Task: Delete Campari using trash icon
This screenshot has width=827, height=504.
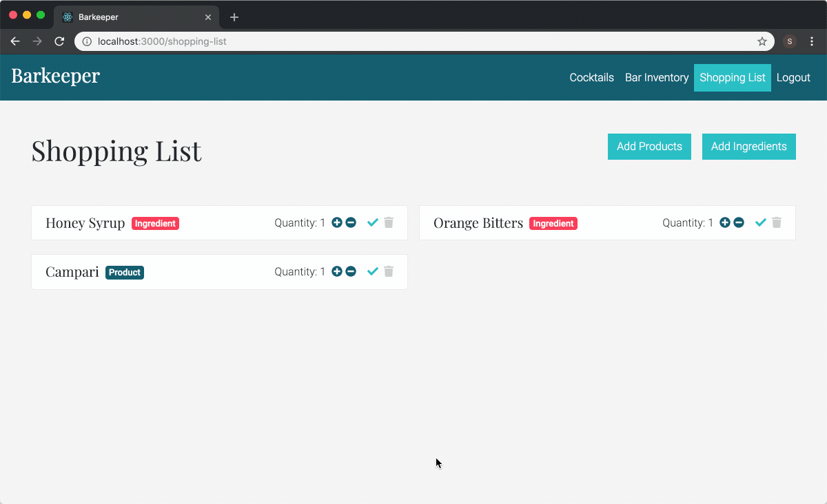Action: tap(389, 271)
